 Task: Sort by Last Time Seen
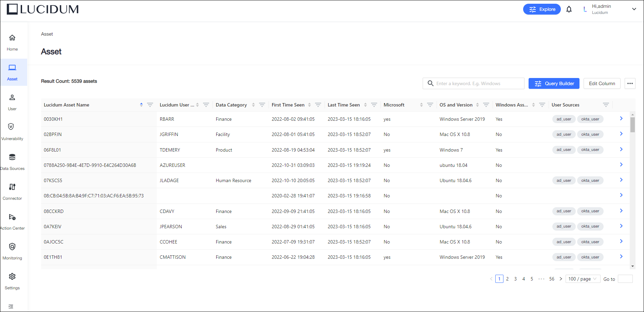point(365,105)
